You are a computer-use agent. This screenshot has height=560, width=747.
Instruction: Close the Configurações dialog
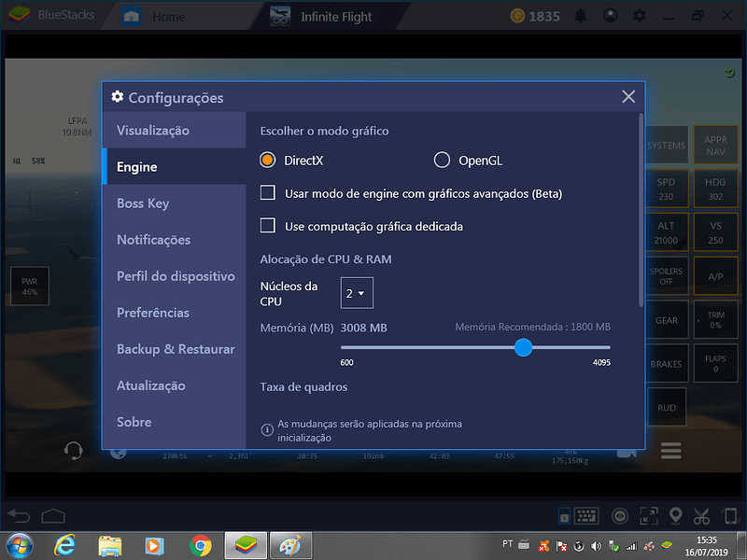point(628,97)
